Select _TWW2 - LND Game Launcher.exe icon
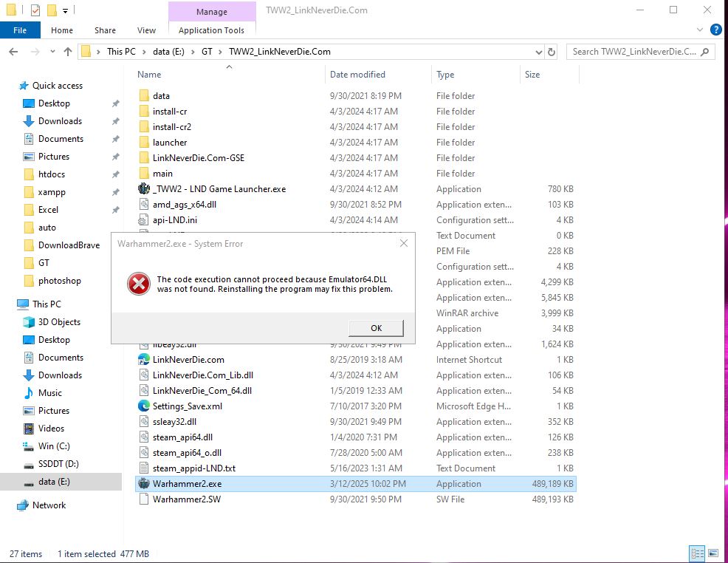The width and height of the screenshot is (728, 563). (144, 188)
